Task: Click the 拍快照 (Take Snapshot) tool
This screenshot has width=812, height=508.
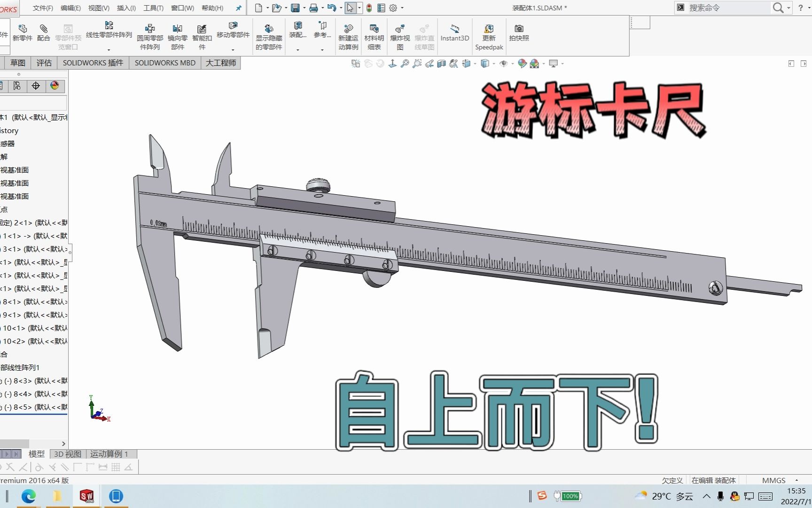Action: (519, 33)
